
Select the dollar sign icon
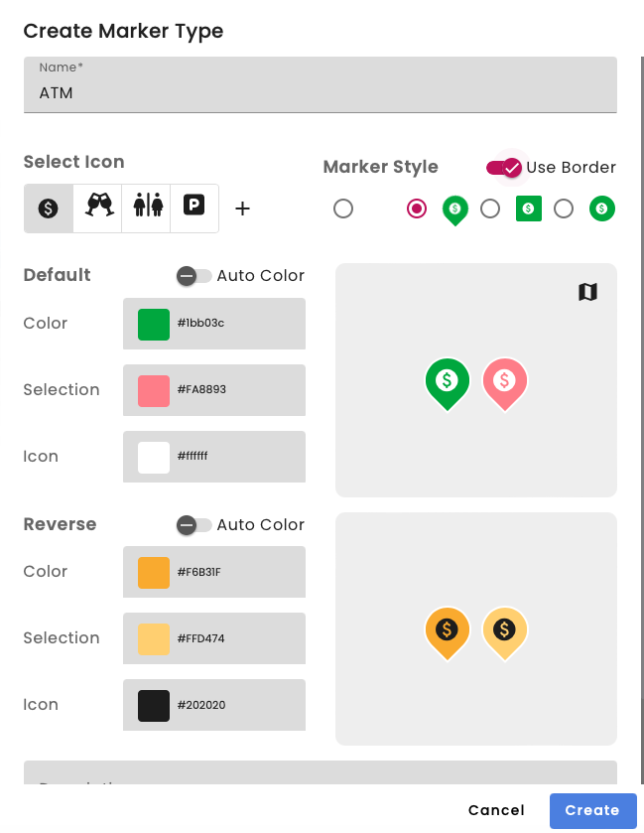[49, 208]
